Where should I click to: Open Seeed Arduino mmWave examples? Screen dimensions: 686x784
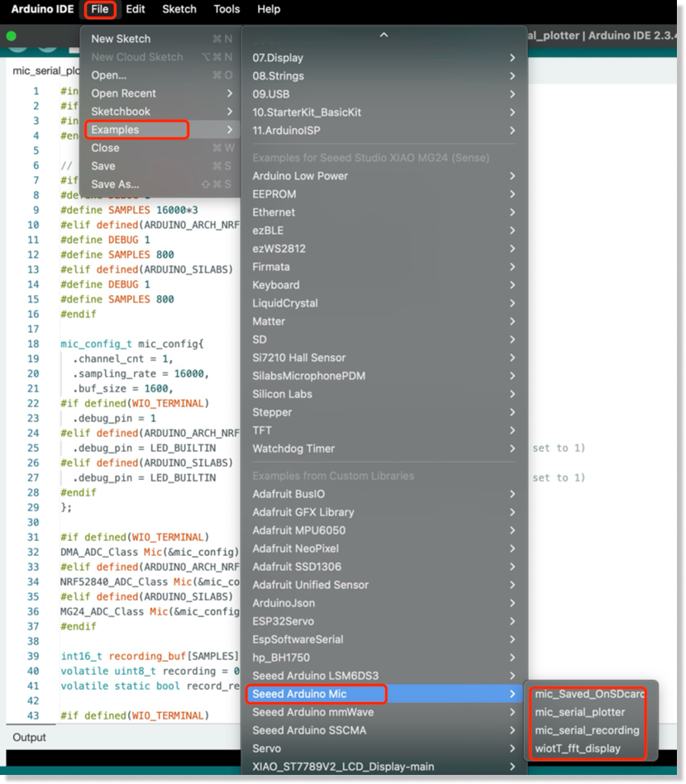point(383,711)
